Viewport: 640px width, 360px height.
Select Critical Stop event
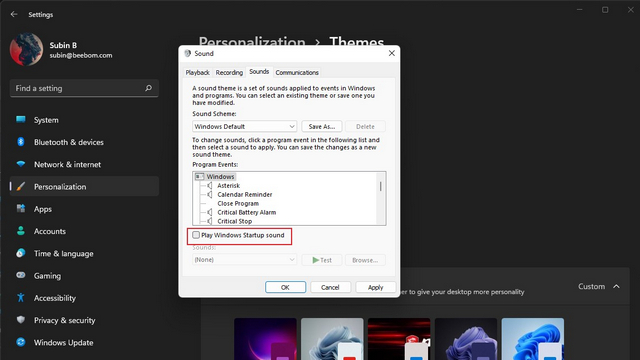[234, 221]
